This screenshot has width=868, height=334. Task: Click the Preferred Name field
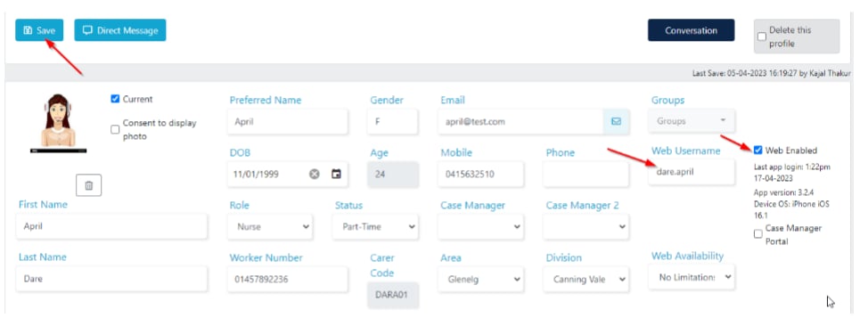(x=287, y=122)
